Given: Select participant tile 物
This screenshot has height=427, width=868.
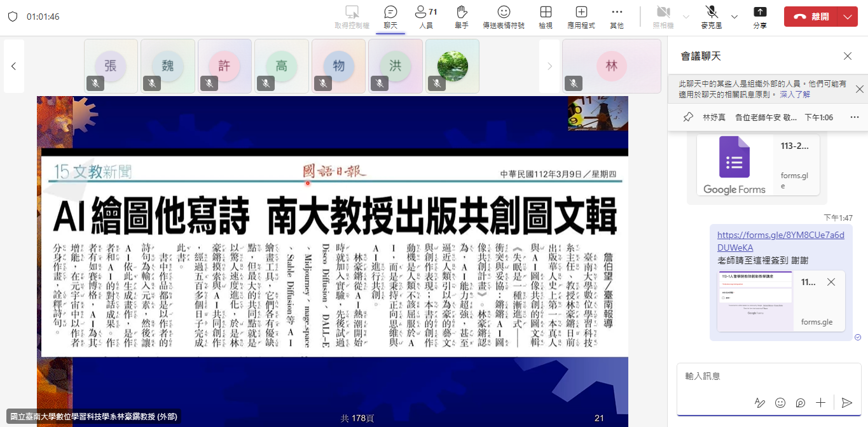Looking at the screenshot, I should [338, 66].
